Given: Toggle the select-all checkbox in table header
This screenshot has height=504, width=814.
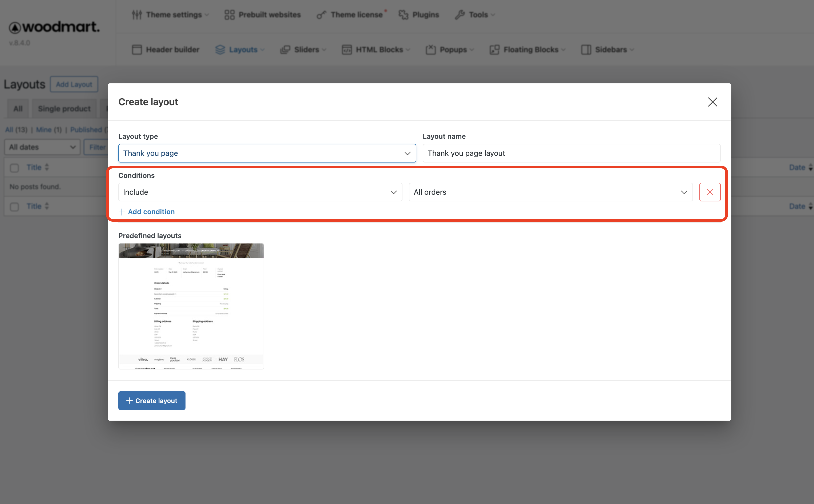Looking at the screenshot, I should pyautogui.click(x=14, y=168).
